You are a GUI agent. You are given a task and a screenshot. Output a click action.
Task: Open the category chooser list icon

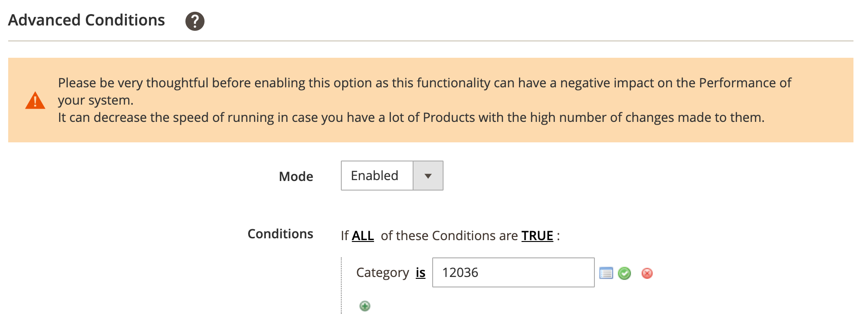click(x=606, y=273)
